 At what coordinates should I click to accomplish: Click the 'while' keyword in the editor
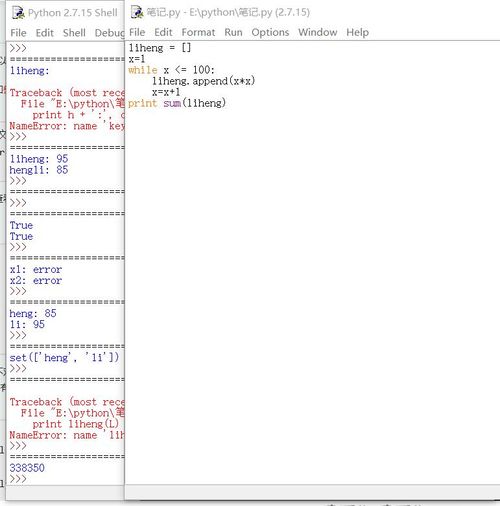[143, 70]
